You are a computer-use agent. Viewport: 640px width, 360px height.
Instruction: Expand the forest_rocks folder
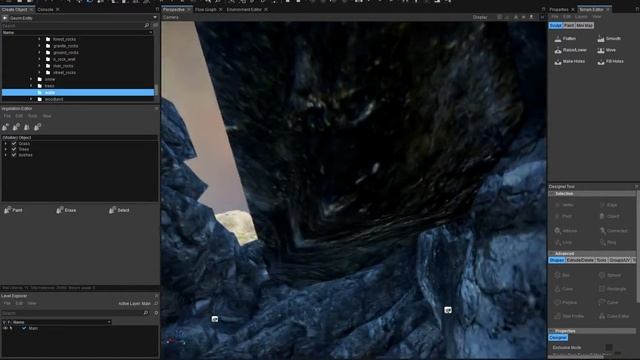point(39,39)
